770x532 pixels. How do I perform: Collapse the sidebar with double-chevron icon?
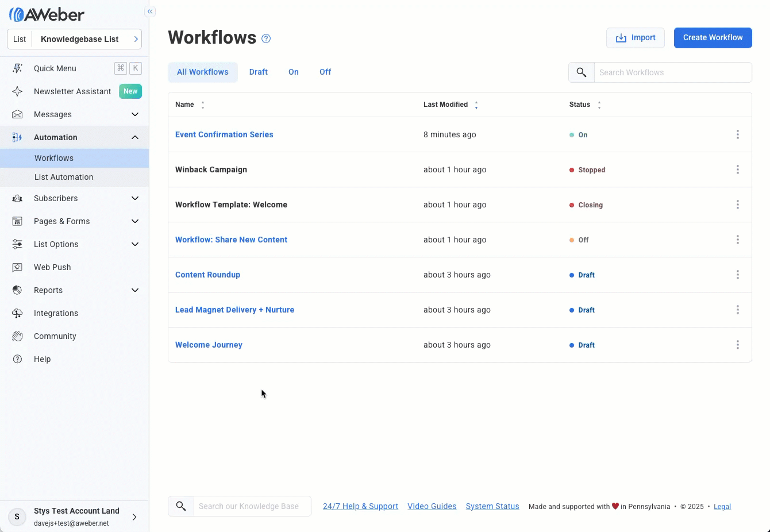tap(150, 11)
